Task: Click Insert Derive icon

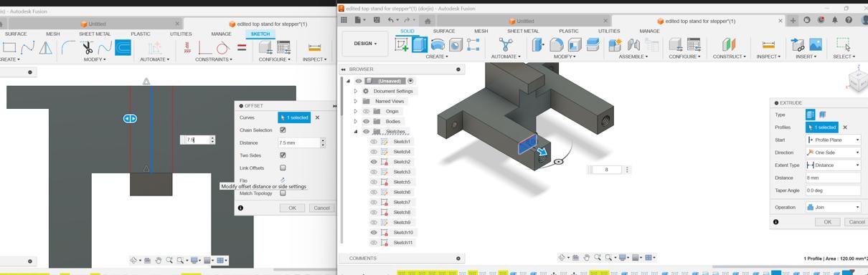Action: coord(797,44)
